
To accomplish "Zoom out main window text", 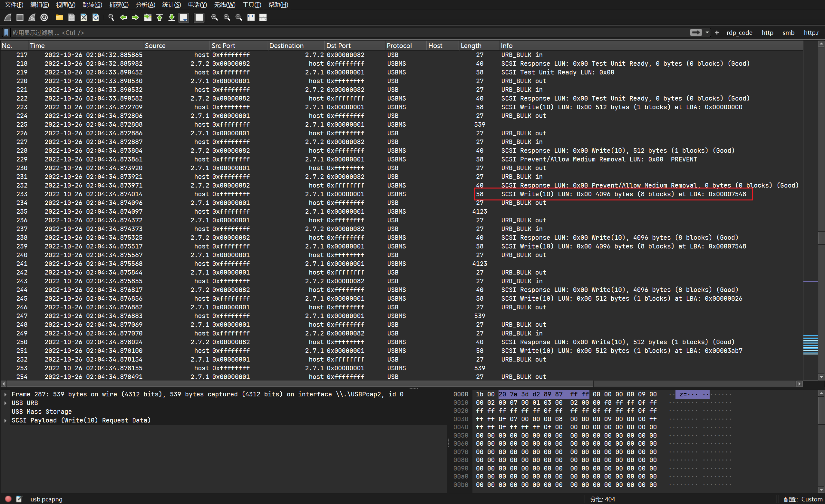I will point(227,17).
